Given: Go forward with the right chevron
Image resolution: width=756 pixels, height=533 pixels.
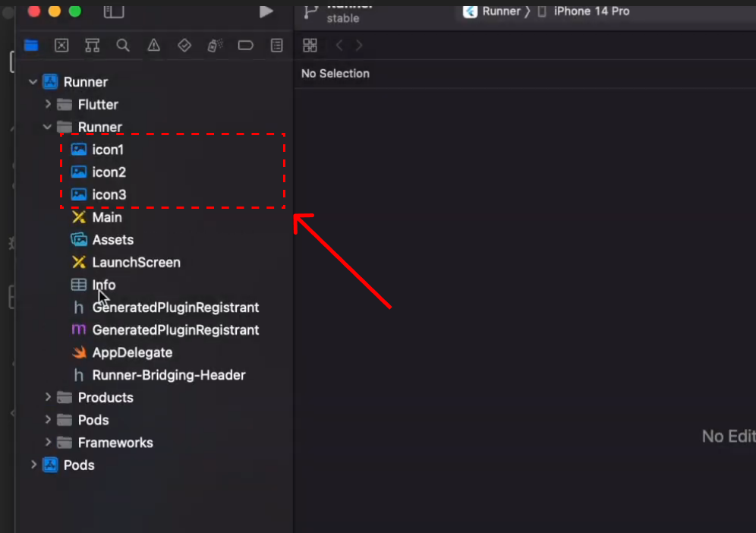Looking at the screenshot, I should [x=359, y=46].
